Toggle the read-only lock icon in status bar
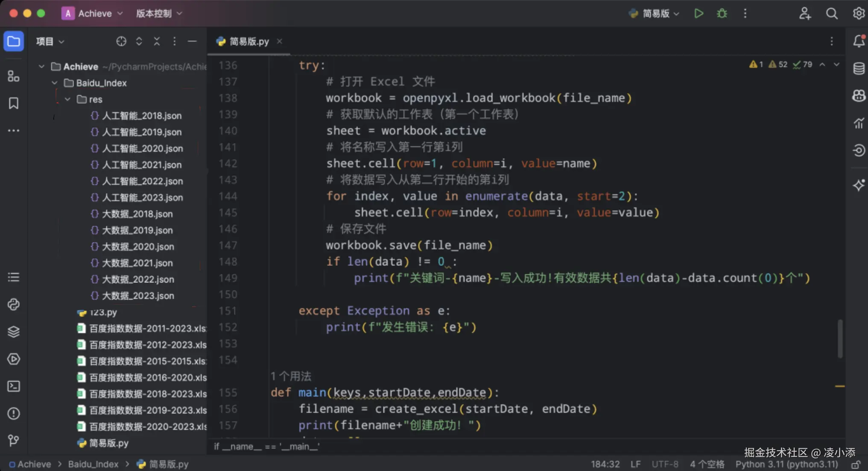 click(856, 464)
